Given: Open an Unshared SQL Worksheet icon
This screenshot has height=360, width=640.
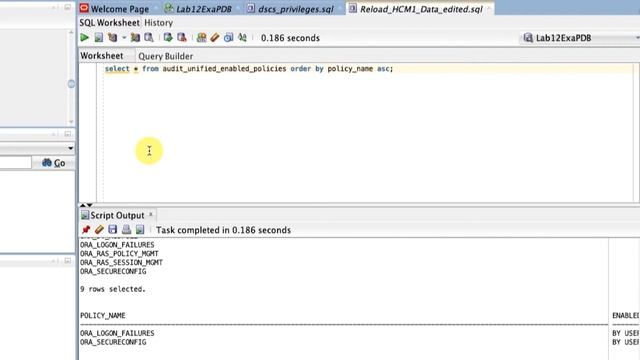Looking at the screenshot, I should 201,38.
